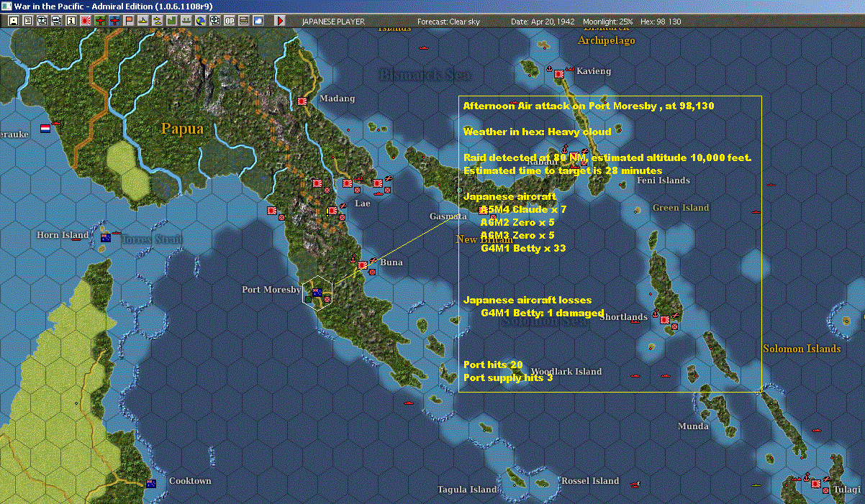Viewport: 865px width, 504px height.
Task: Click the 'Port supply hits 3' line
Action: 508,377
